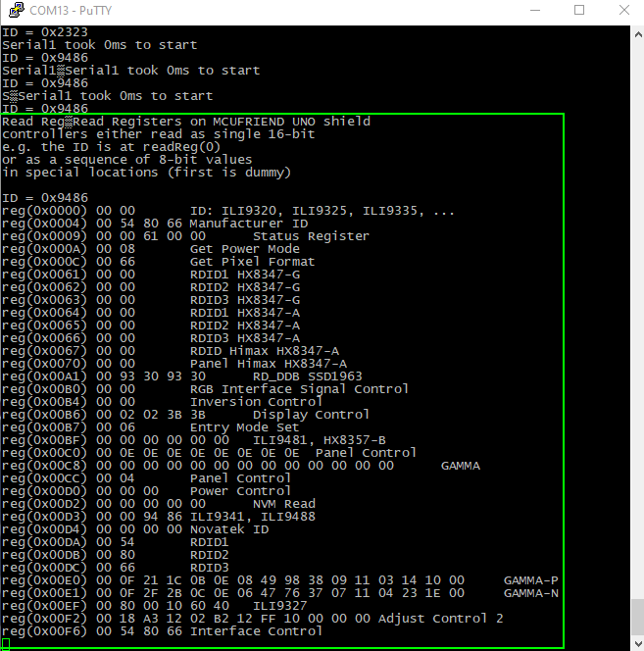The image size is (644, 651).
Task: Click 'ILI9481, HX8357-B' text
Action: 320,439
